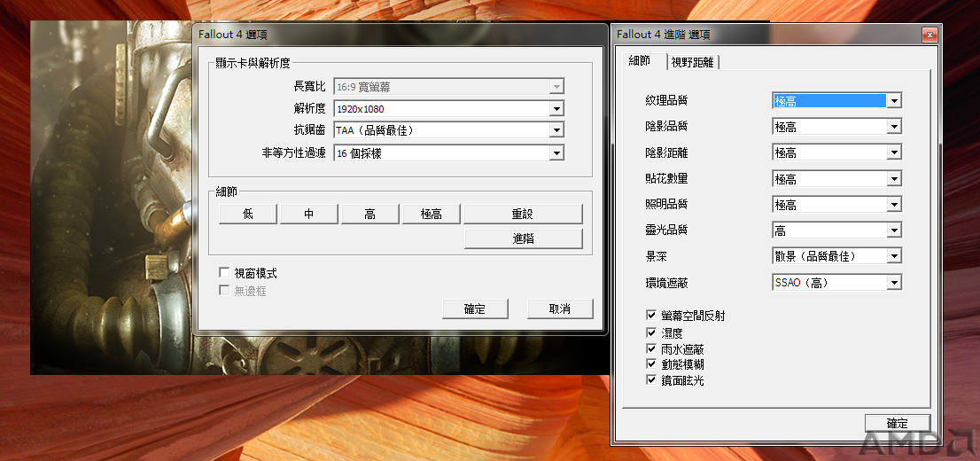Expand the 陰影距離 dropdown

836,152
